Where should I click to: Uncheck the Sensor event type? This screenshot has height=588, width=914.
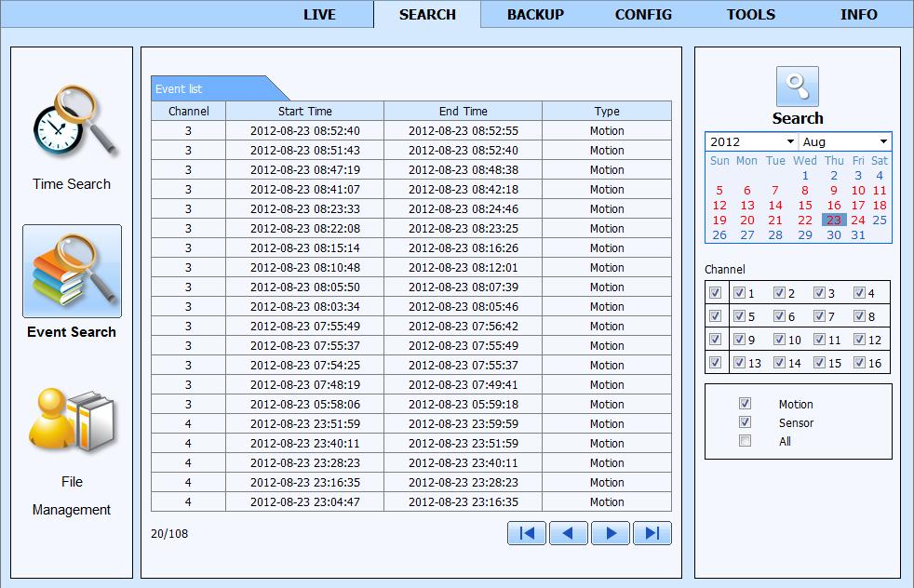pos(745,421)
